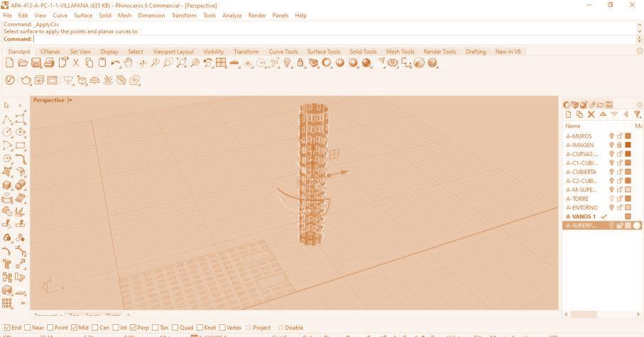Switch to the Viewport Layout tab
644x337 pixels.
click(173, 52)
